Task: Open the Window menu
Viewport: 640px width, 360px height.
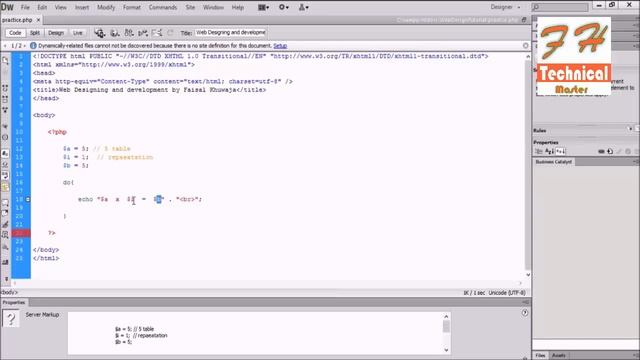Action: pyautogui.click(x=213, y=7)
